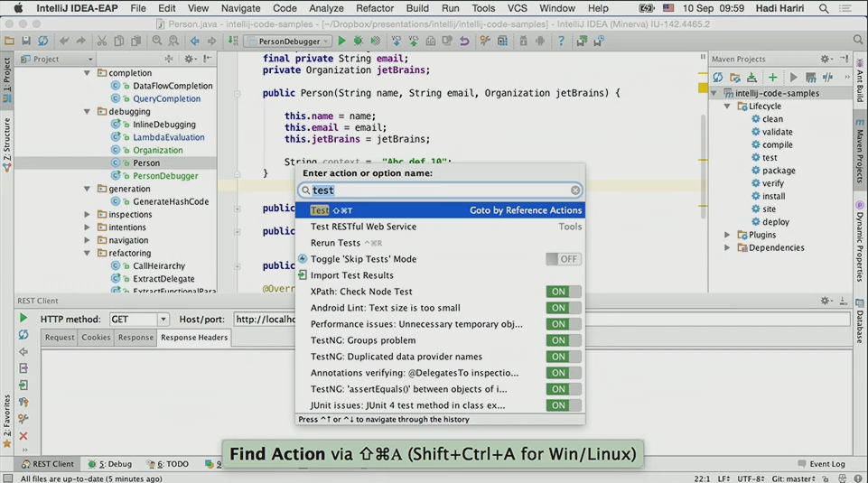Open the Analyze menu
This screenshot has height=483, width=868.
pos(326,8)
